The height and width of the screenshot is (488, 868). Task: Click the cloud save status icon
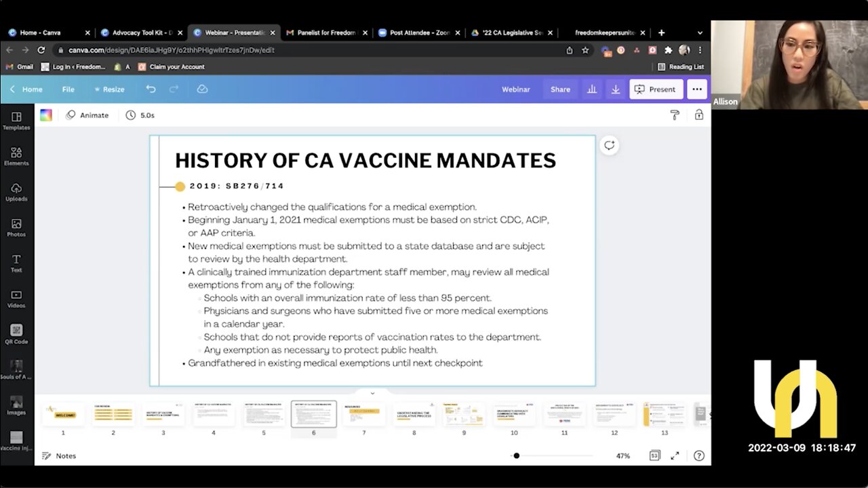pyautogui.click(x=202, y=89)
